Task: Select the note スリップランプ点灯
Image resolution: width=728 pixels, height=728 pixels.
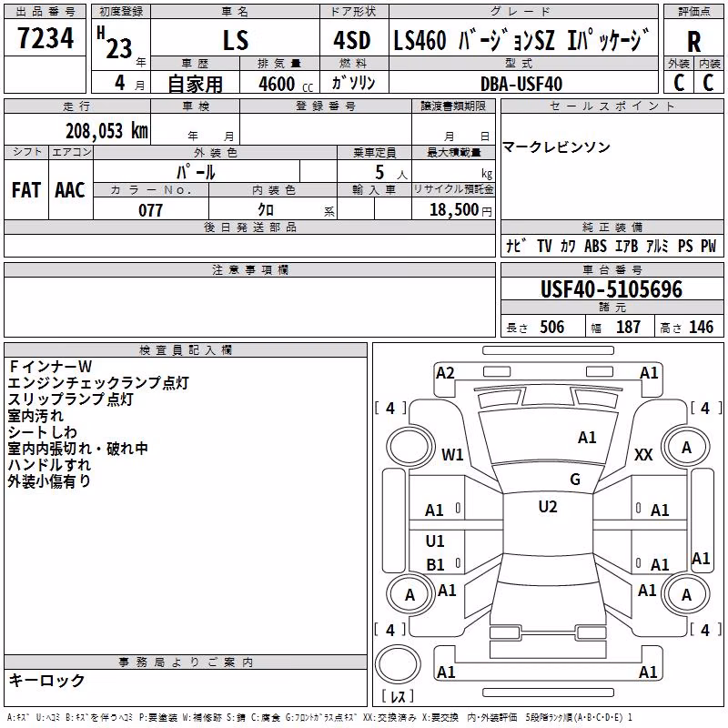Action: point(71,399)
